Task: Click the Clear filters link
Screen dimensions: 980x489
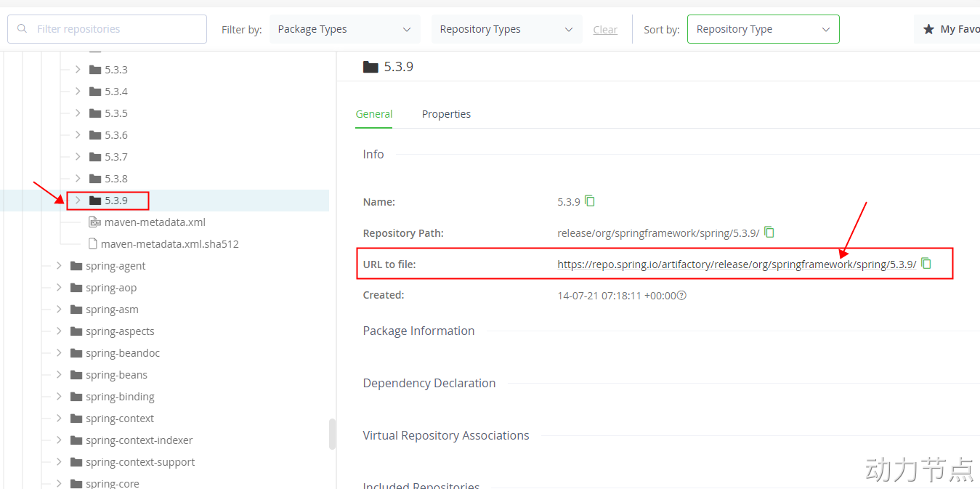Action: [x=605, y=30]
